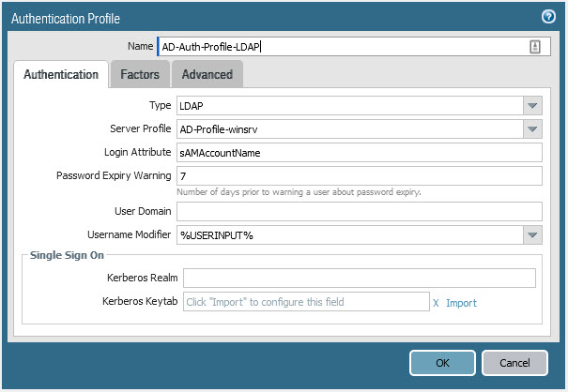Viewport: 568px width, 392px height.
Task: Click the Password Expiry Warning field
Action: coord(359,176)
